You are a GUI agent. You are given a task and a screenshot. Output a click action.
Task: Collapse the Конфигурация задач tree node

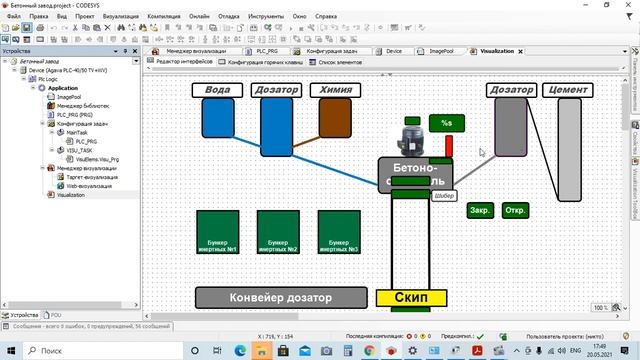click(x=42, y=123)
